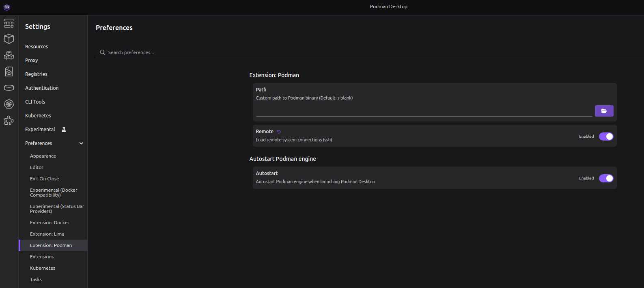644x288 pixels.
Task: Click the 'Enabled' label next to Remote
Action: [x=586, y=136]
